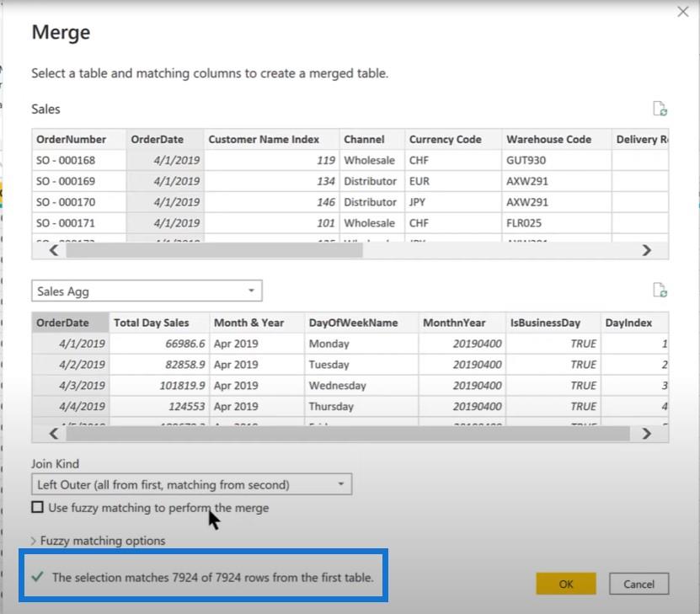The width and height of the screenshot is (700, 614).
Task: Click cell SO - 000171
Action: 79,223
